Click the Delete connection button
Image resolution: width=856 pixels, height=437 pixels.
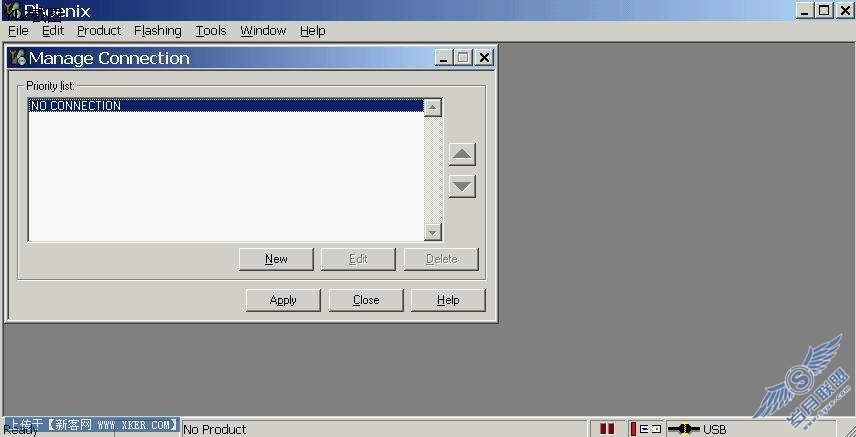[x=441, y=259]
